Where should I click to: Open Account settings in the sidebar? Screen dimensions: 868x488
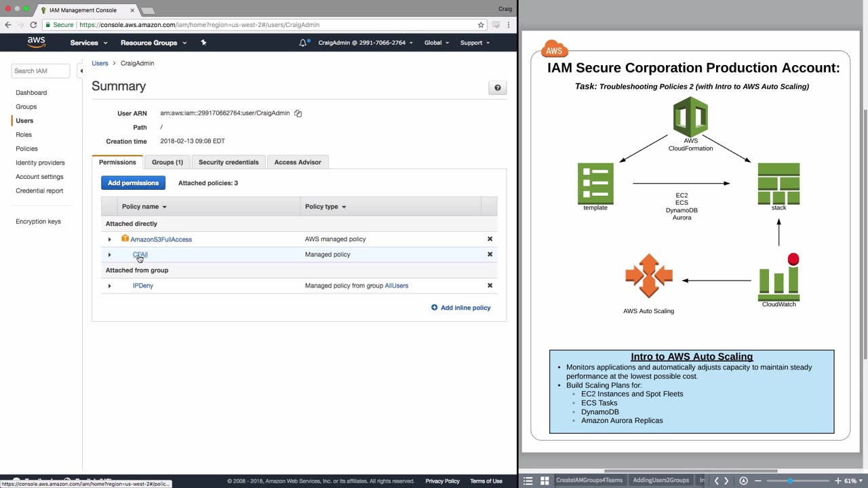click(x=39, y=177)
